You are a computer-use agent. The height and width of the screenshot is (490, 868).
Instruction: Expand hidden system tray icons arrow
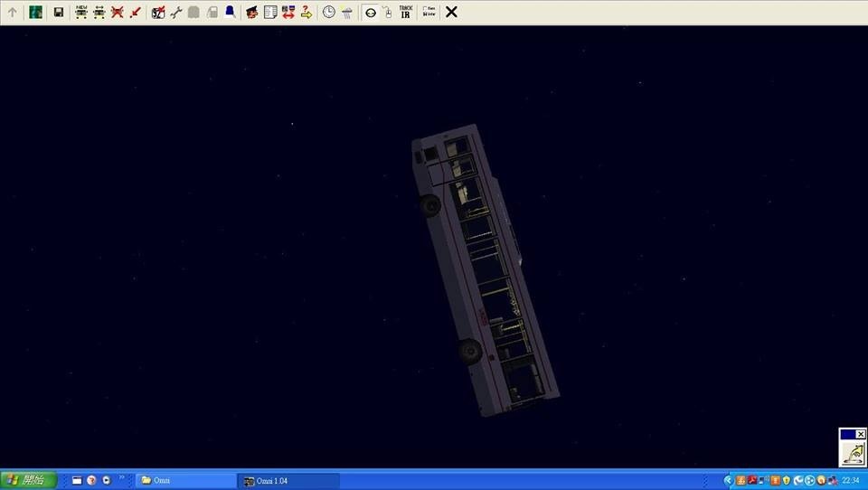coord(729,481)
